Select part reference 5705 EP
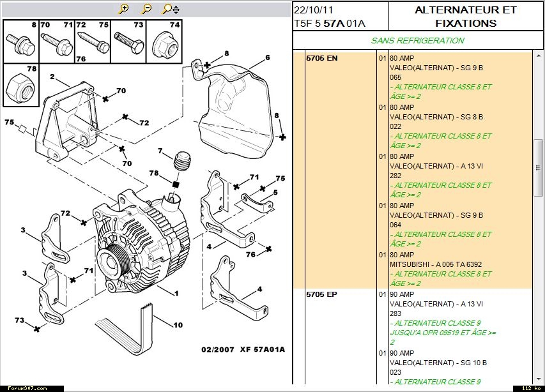The width and height of the screenshot is (545, 392). [x=321, y=294]
